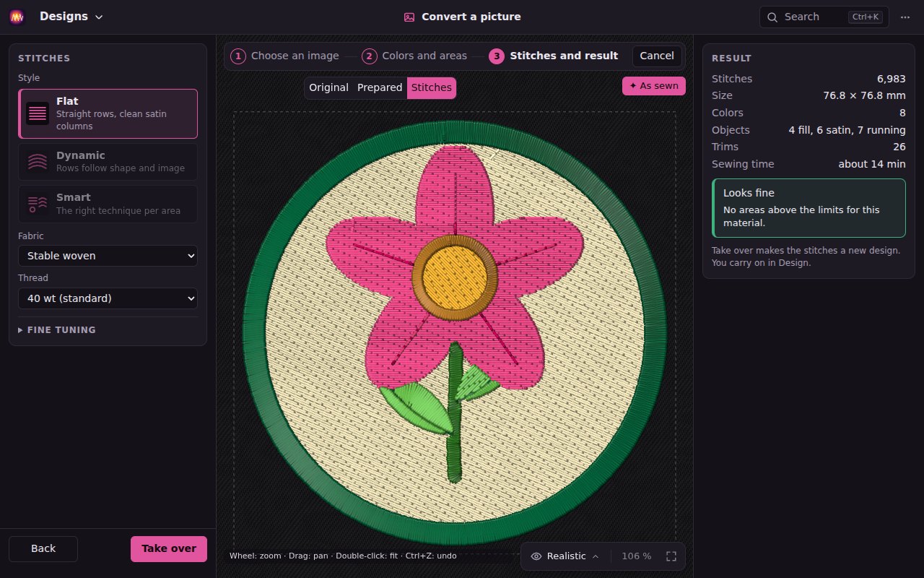
Task: Click the 106 % zoom level
Action: 637,556
